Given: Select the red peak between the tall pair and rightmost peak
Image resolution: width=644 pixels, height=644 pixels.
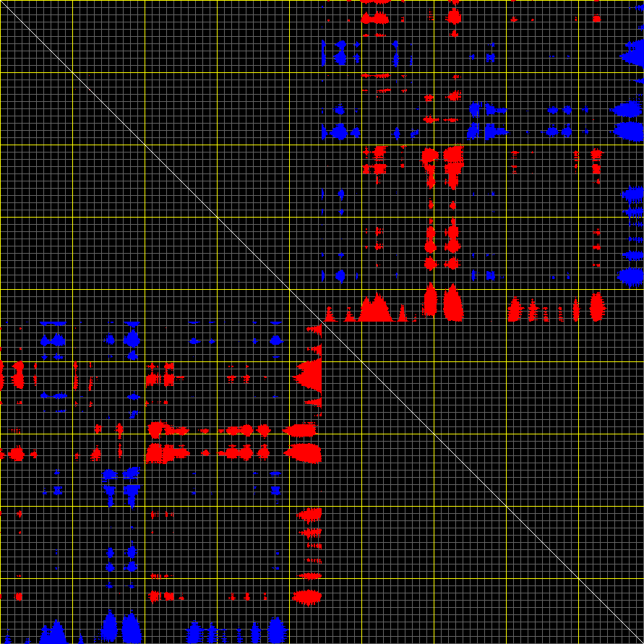Looking at the screenshot, I should tap(515, 310).
